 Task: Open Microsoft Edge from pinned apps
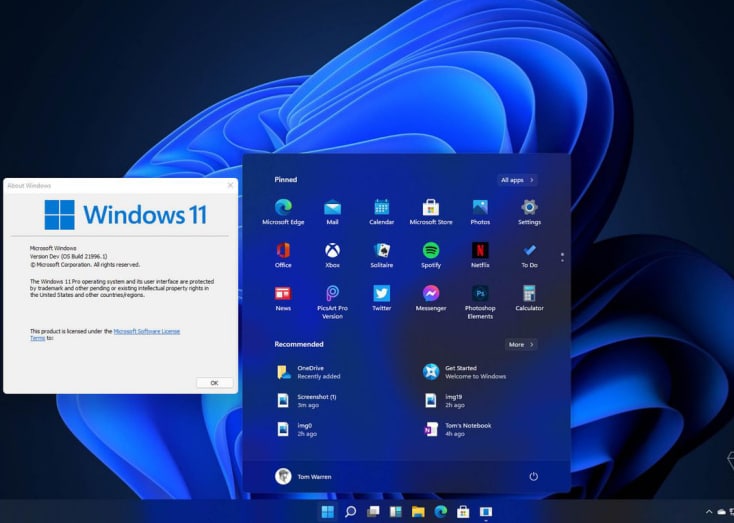283,212
